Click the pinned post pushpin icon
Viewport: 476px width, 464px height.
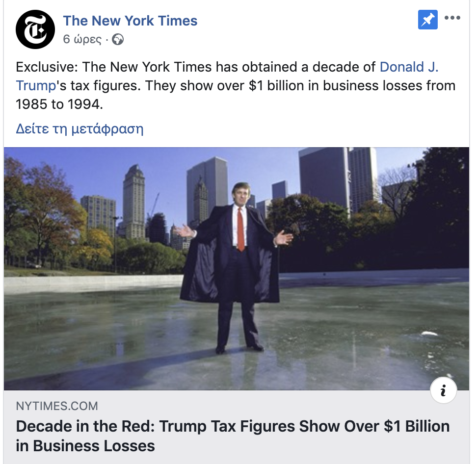tap(428, 20)
